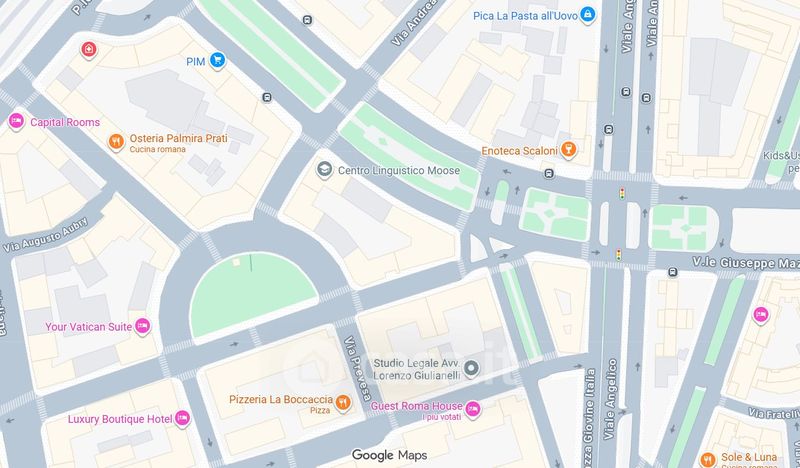The width and height of the screenshot is (800, 468).
Task: Select the bus stop icon beside Enoteca Scaloni
Action: click(549, 174)
